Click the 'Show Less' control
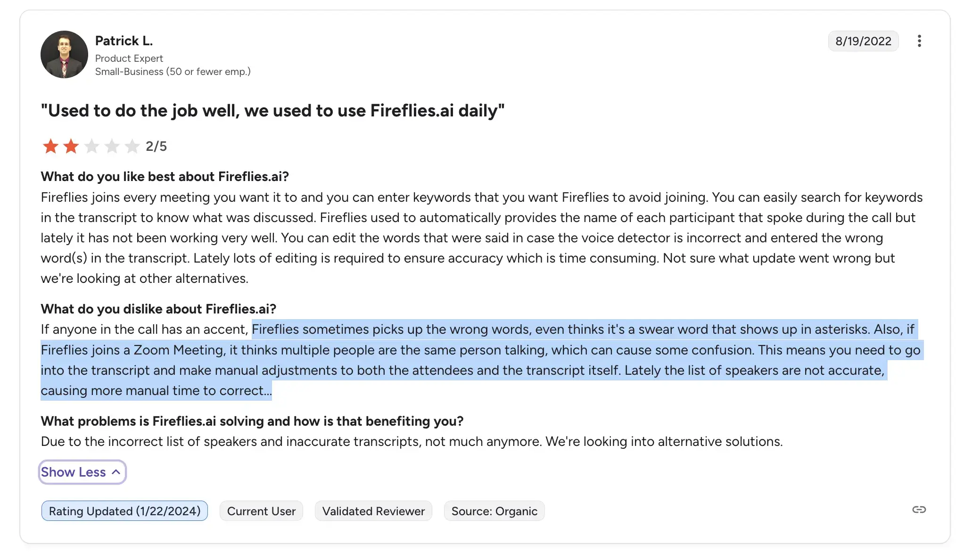The width and height of the screenshot is (972, 560). click(82, 472)
